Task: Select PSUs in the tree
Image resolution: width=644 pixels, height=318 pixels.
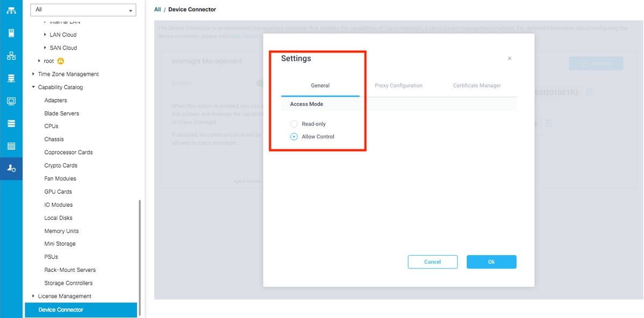Action: [x=51, y=257]
